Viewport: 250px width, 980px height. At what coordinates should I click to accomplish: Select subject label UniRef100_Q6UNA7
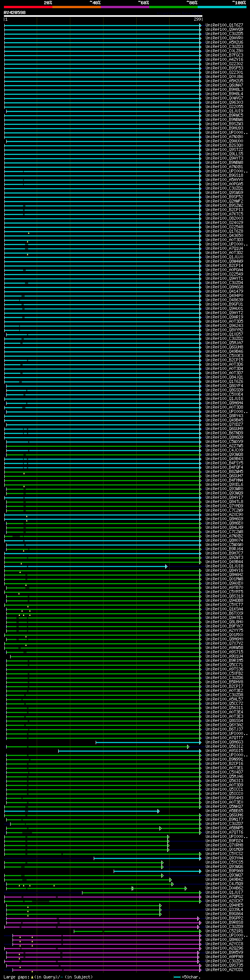pyautogui.click(x=224, y=85)
